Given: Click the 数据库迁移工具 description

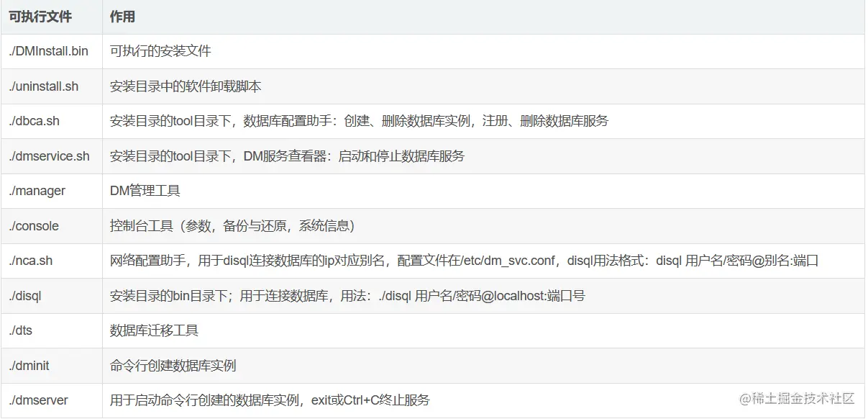Looking at the screenshot, I should point(154,330).
